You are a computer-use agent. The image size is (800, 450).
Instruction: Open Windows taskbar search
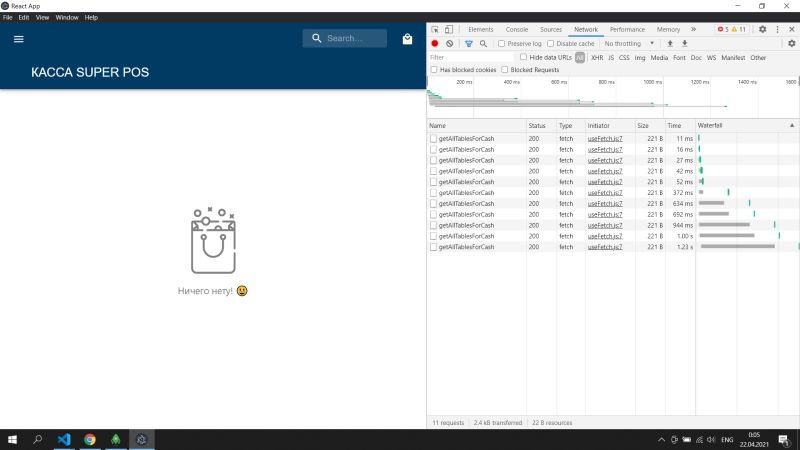point(38,439)
